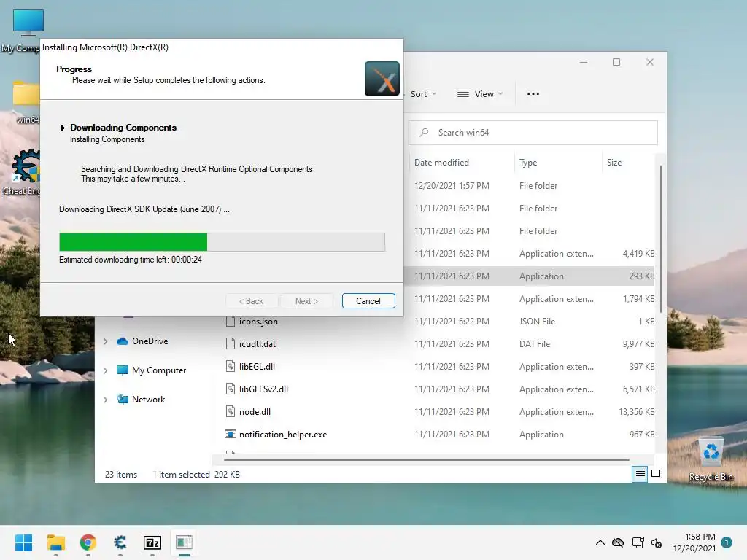747x560 pixels.
Task: Click the horizontal scrollbar in file list
Action: pyautogui.click(x=426, y=459)
